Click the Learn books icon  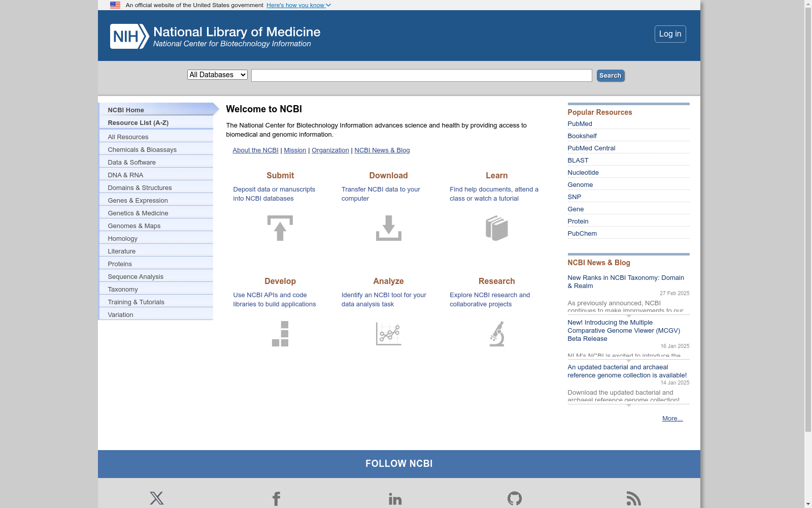pyautogui.click(x=497, y=228)
